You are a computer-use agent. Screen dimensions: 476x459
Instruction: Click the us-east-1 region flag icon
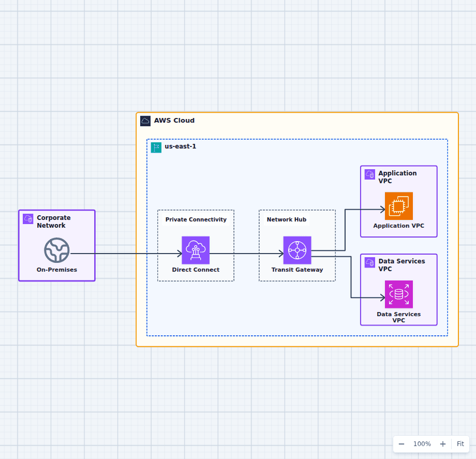click(156, 147)
